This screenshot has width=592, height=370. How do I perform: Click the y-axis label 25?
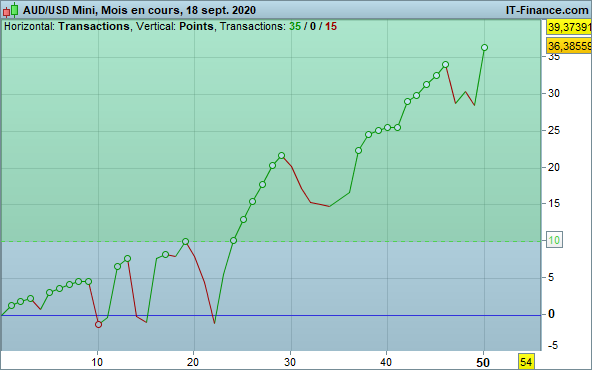[x=554, y=131]
